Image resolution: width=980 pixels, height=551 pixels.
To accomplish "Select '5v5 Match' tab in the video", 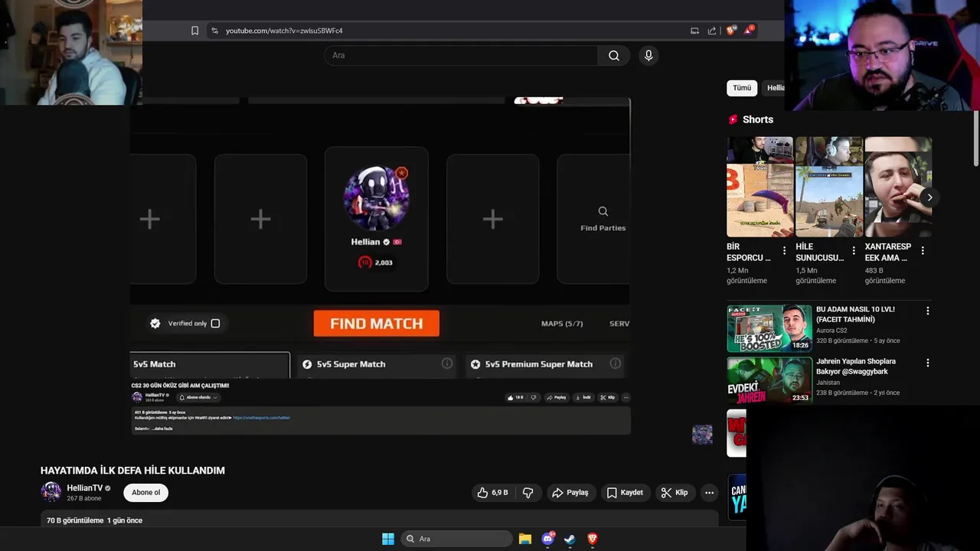I will (210, 365).
